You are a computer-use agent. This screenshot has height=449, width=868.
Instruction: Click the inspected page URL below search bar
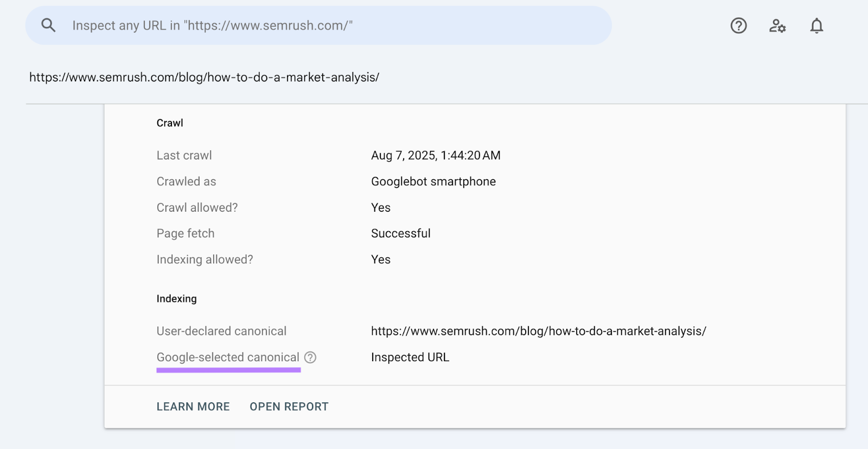click(x=204, y=77)
